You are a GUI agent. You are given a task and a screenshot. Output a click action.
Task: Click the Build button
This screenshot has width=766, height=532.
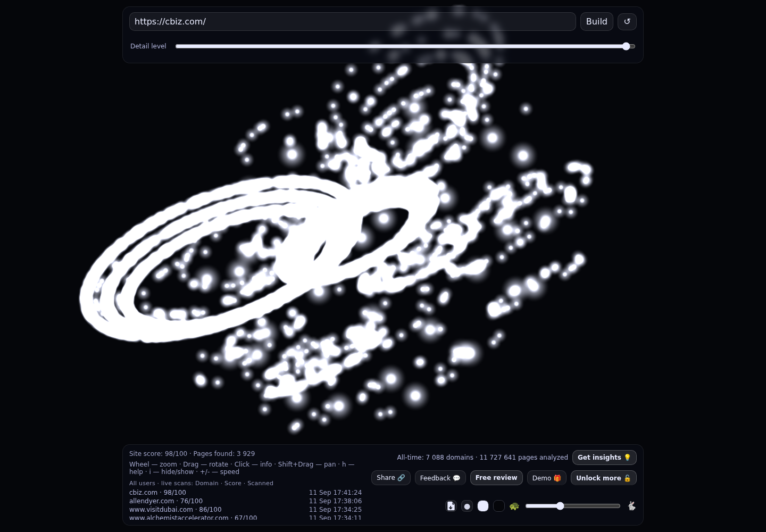click(597, 22)
